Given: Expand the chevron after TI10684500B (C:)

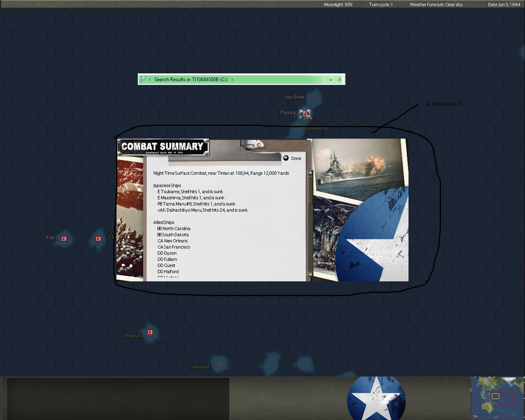Looking at the screenshot, I should coord(232,80).
